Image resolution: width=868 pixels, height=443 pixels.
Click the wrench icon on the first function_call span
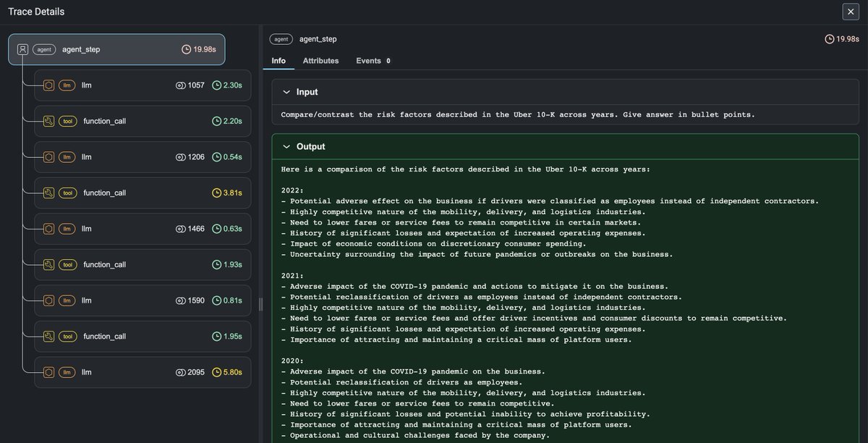coord(48,121)
